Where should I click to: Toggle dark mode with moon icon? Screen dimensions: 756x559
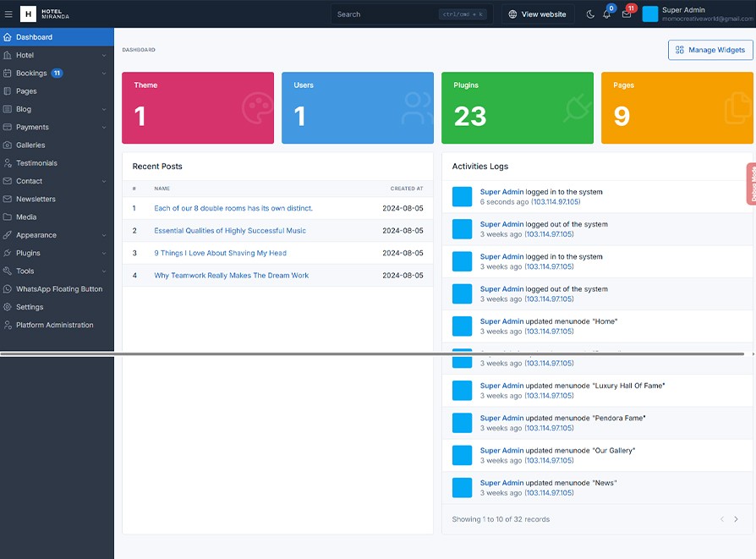590,14
